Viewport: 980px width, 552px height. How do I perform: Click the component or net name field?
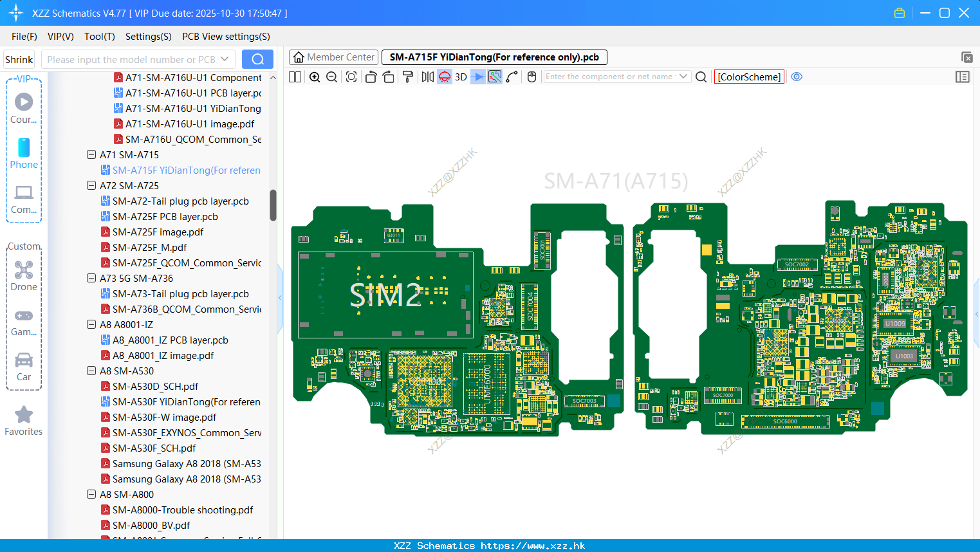610,77
